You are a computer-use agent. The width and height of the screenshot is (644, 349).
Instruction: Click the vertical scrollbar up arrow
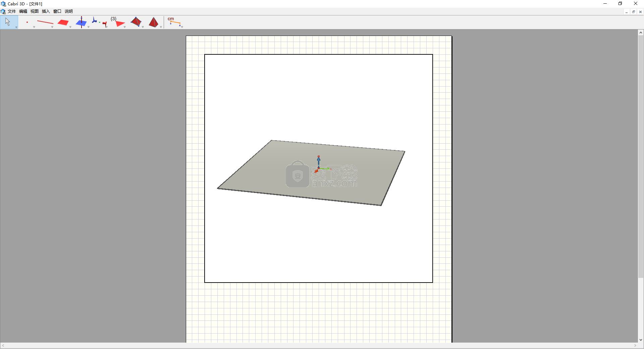pos(641,33)
